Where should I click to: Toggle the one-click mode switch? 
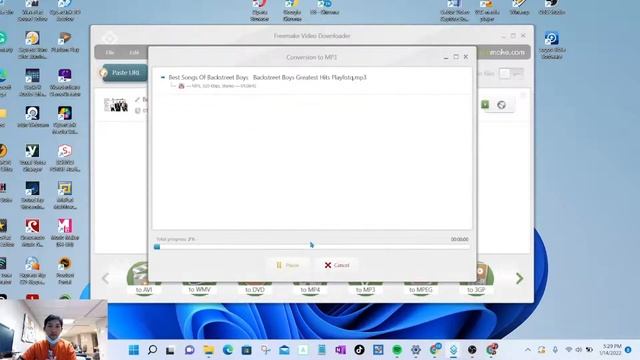tap(511, 73)
